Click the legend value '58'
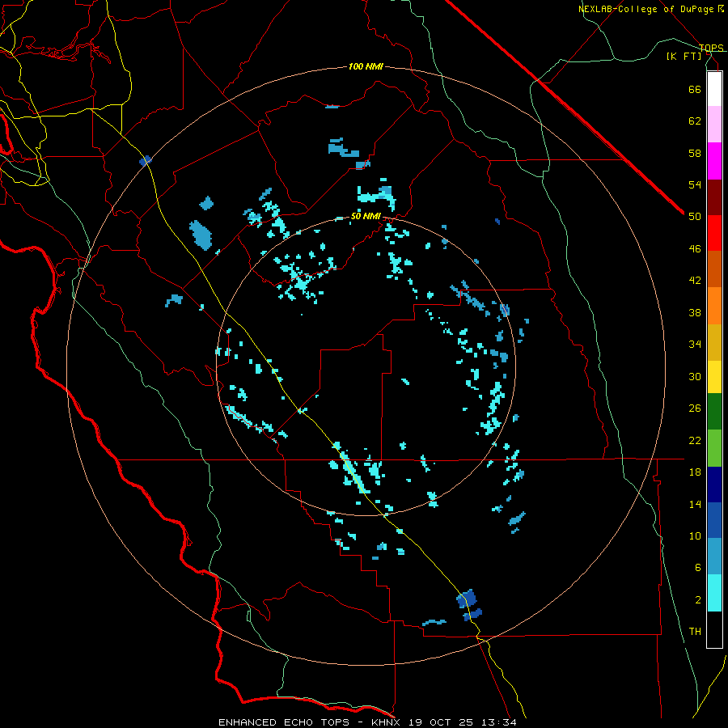Image resolution: width=728 pixels, height=728 pixels. pyautogui.click(x=695, y=153)
